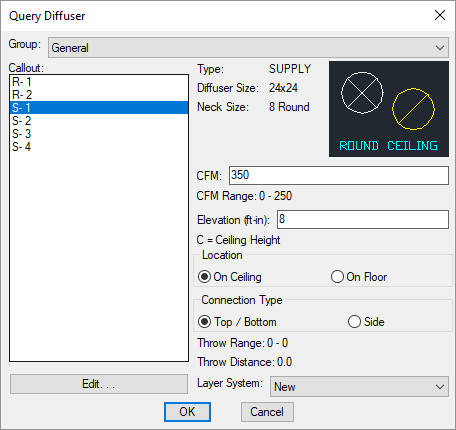Image resolution: width=456 pixels, height=430 pixels.
Task: Click the Elevation (ft-in) input field
Action: [363, 219]
